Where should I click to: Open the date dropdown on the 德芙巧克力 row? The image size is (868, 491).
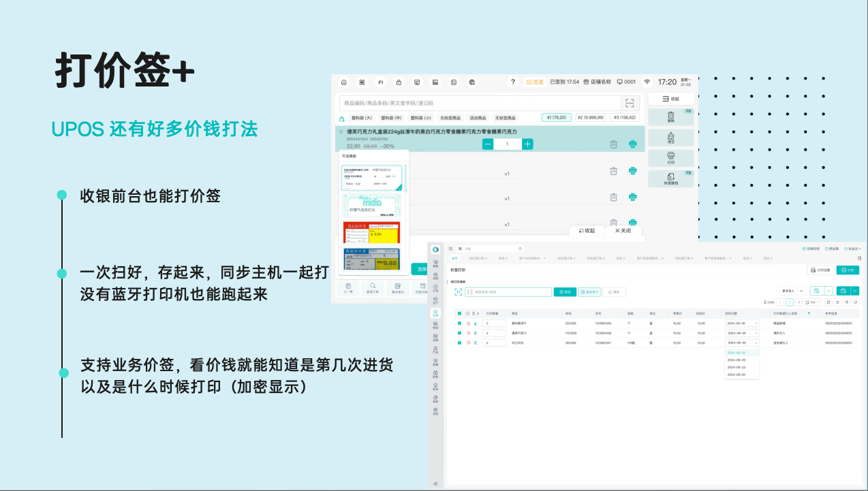click(742, 333)
